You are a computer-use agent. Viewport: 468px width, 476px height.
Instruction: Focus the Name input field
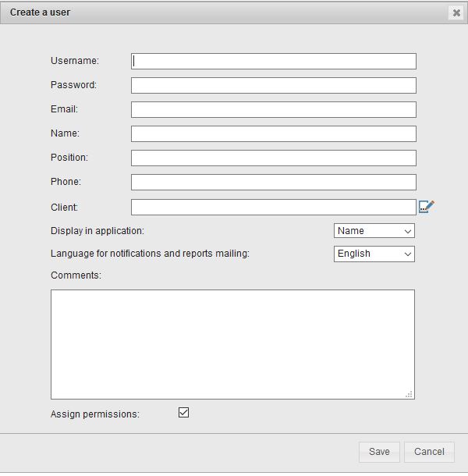[x=274, y=134]
